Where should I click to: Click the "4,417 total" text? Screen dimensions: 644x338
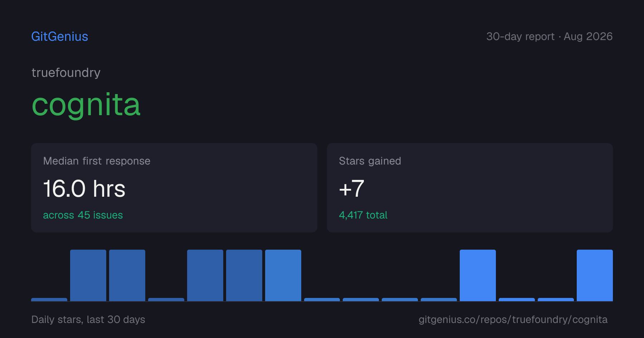(363, 215)
